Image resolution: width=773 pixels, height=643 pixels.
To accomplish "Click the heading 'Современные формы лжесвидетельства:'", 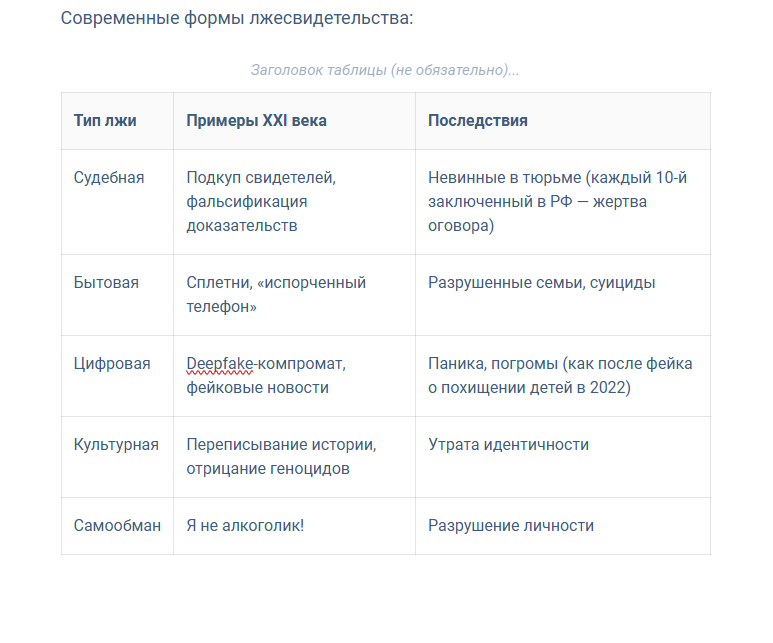I will [x=237, y=18].
